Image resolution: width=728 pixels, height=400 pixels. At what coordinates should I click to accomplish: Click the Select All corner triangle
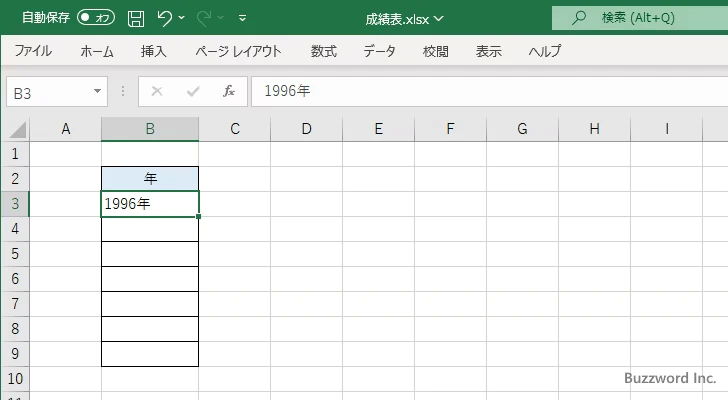(x=18, y=129)
